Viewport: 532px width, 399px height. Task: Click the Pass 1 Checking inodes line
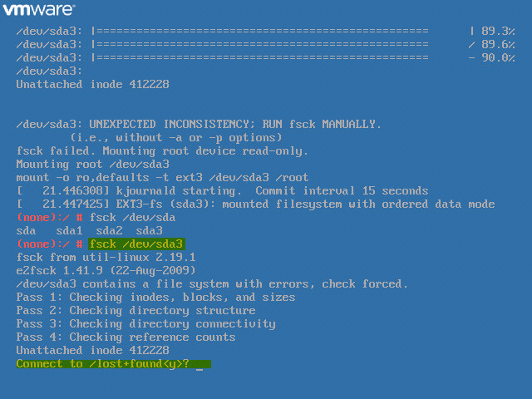[x=155, y=298]
